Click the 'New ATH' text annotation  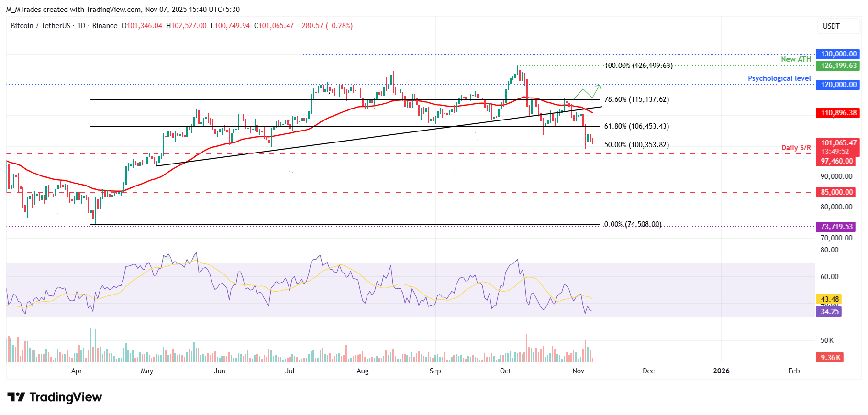click(x=796, y=59)
